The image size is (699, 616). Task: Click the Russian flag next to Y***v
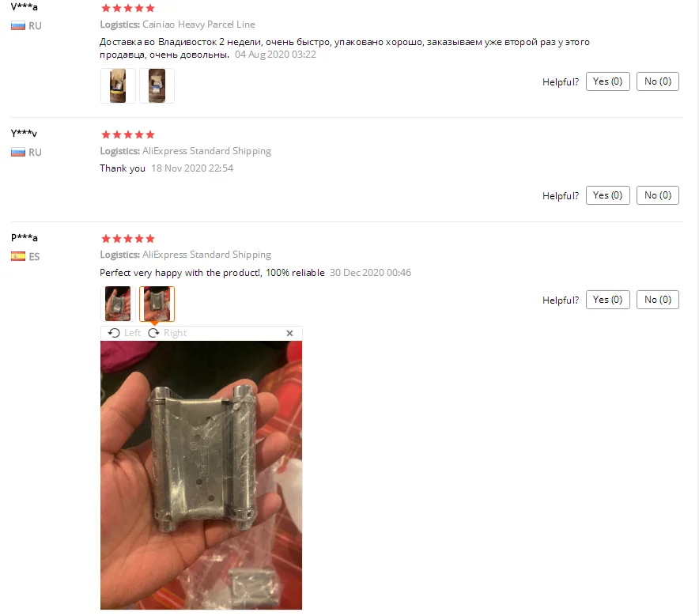(18, 152)
